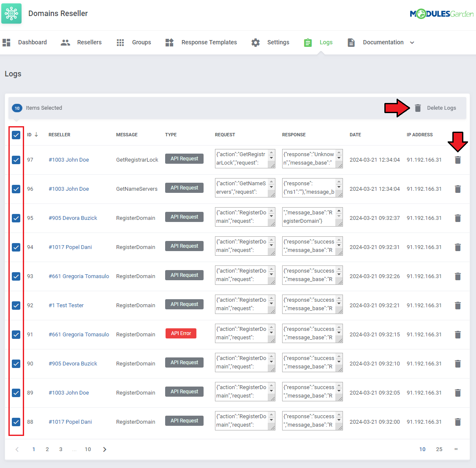Delete log entry 88 with trash icon
This screenshot has height=468, width=476.
pyautogui.click(x=458, y=422)
